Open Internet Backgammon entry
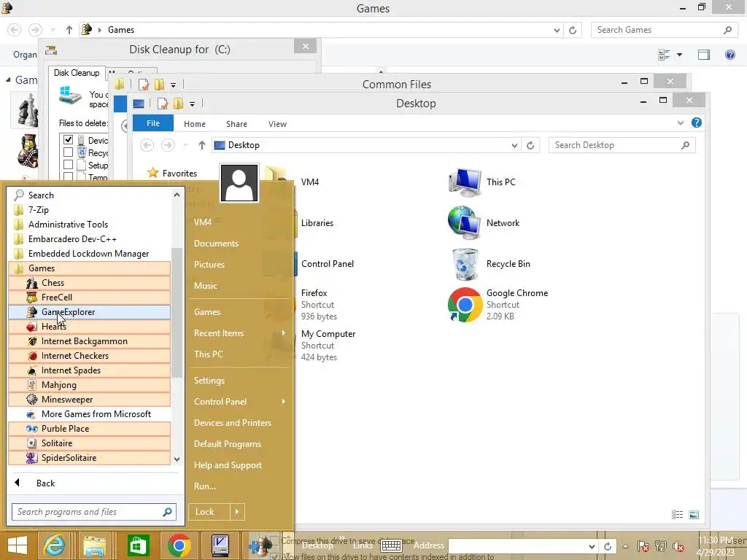The height and width of the screenshot is (560, 747). point(89,341)
